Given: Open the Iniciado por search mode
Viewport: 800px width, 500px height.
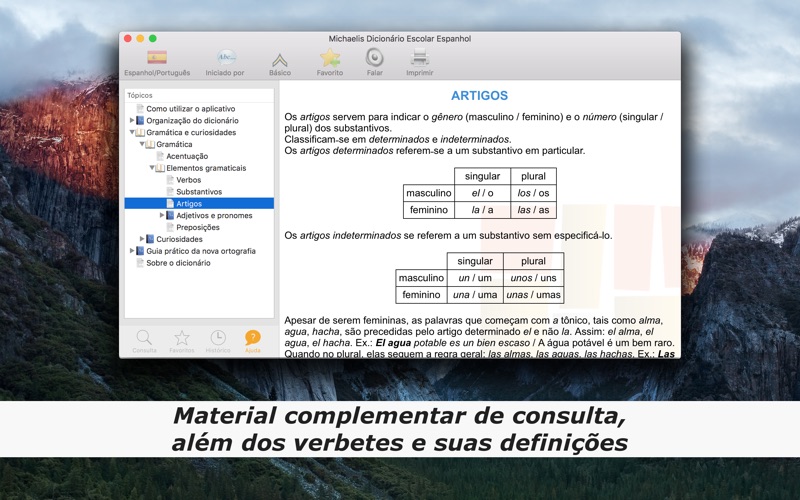Looking at the screenshot, I should [226, 57].
